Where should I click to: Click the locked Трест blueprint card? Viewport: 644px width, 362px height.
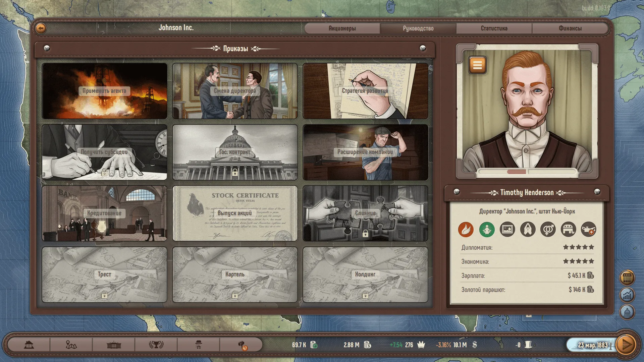click(x=105, y=275)
